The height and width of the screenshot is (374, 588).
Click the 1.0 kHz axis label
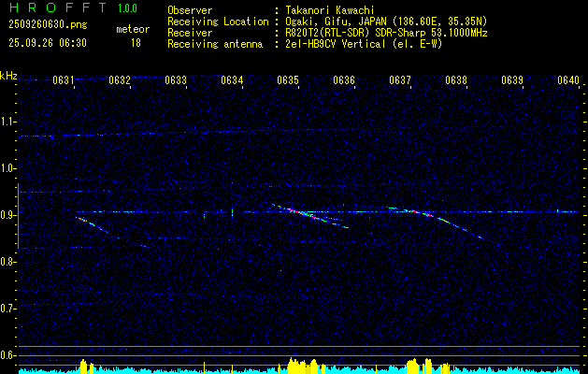(x=7, y=168)
